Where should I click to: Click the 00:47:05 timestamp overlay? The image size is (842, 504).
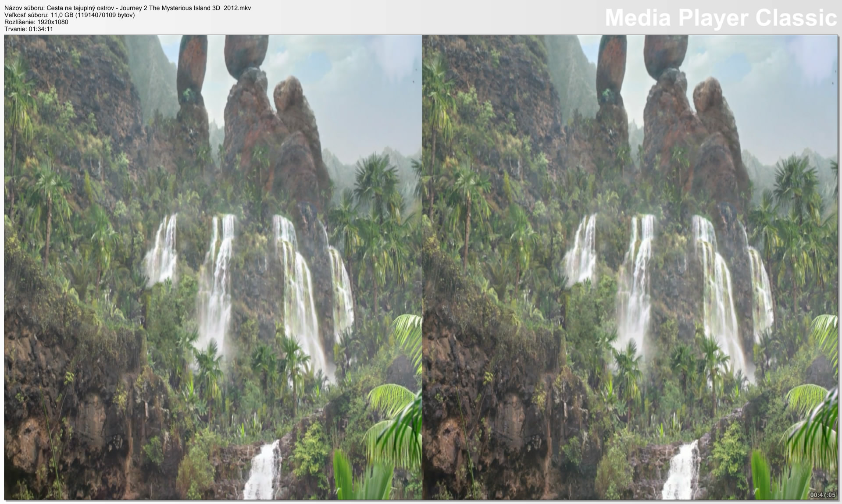(x=822, y=495)
